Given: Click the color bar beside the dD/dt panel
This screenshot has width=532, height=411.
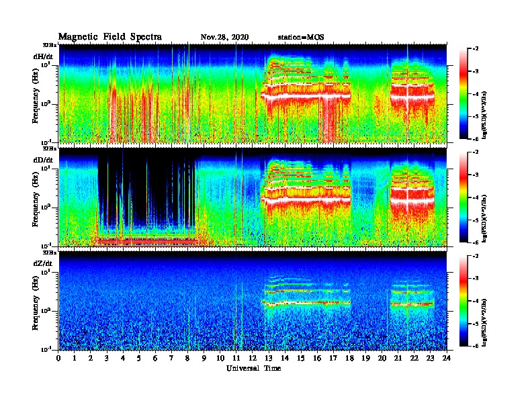Looking at the screenshot, I should coord(463,197).
